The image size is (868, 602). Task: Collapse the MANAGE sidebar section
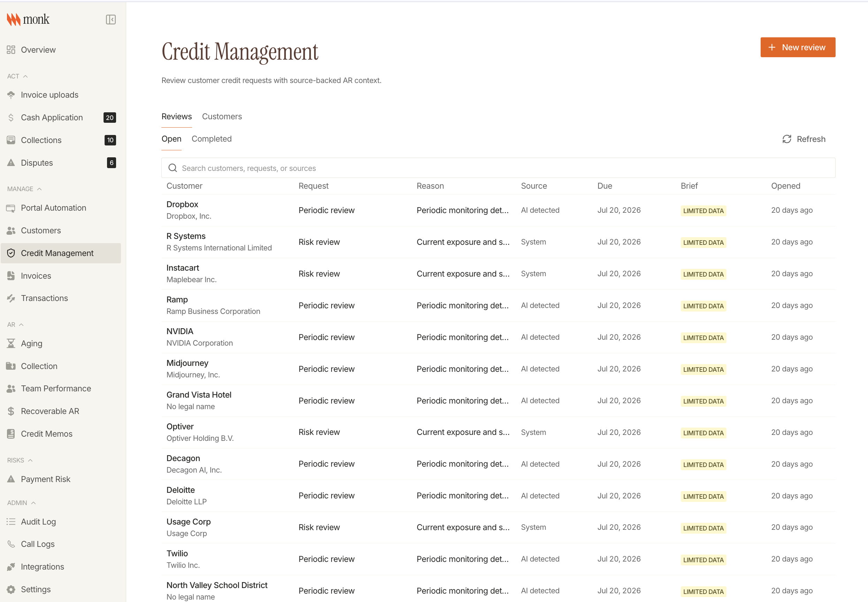coord(24,189)
